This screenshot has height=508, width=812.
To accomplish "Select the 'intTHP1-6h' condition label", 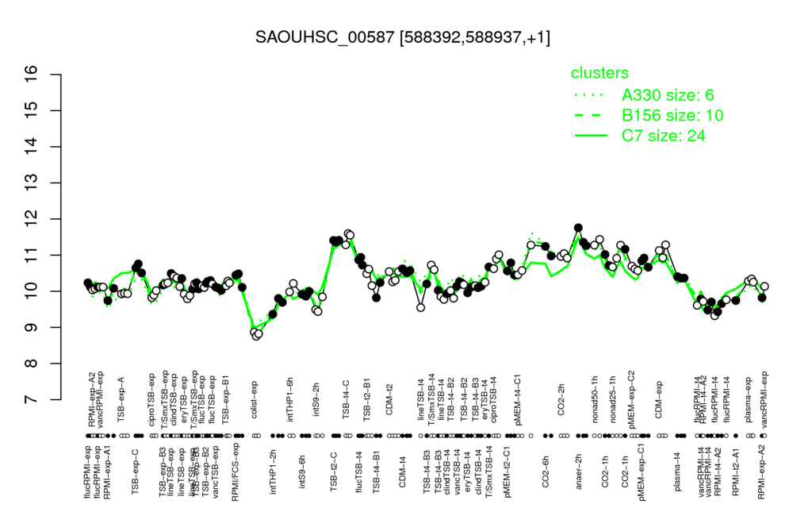I will [290, 401].
